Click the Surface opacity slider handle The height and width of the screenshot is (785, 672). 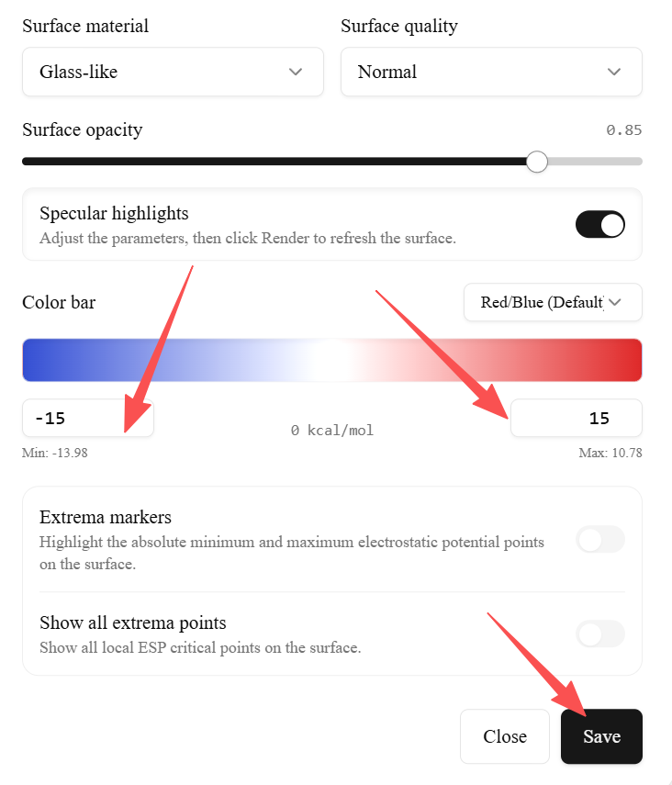click(x=537, y=162)
